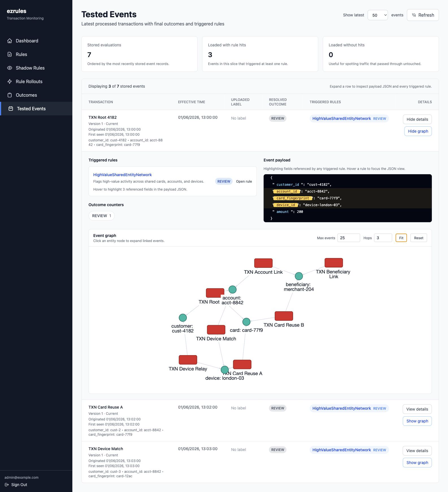
Task: Click the Open rule link
Action: coord(244,182)
